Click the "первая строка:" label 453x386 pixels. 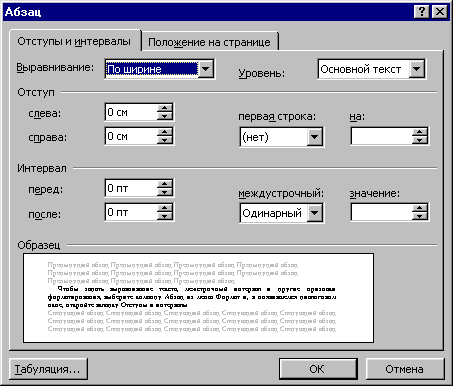277,117
